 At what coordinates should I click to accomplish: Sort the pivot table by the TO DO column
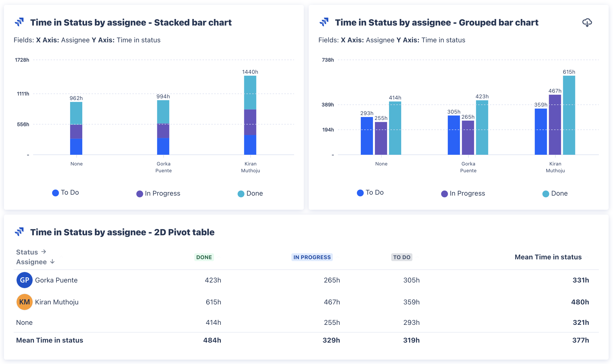[x=401, y=257]
